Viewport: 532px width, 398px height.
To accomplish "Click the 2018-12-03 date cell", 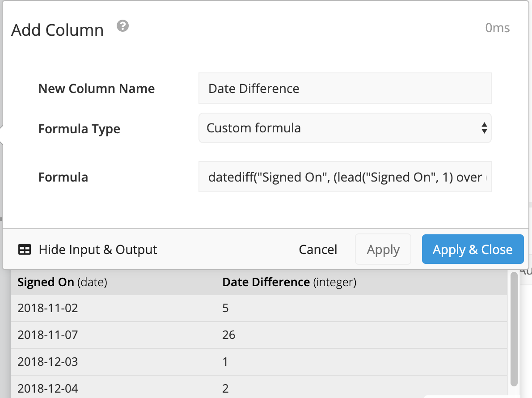I will pyautogui.click(x=47, y=361).
